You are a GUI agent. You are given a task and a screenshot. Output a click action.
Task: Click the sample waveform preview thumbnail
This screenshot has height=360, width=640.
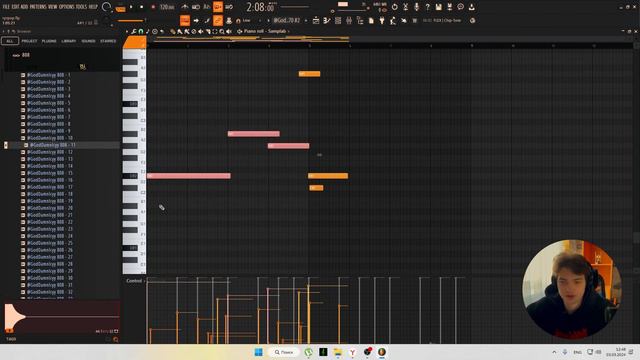pos(62,318)
